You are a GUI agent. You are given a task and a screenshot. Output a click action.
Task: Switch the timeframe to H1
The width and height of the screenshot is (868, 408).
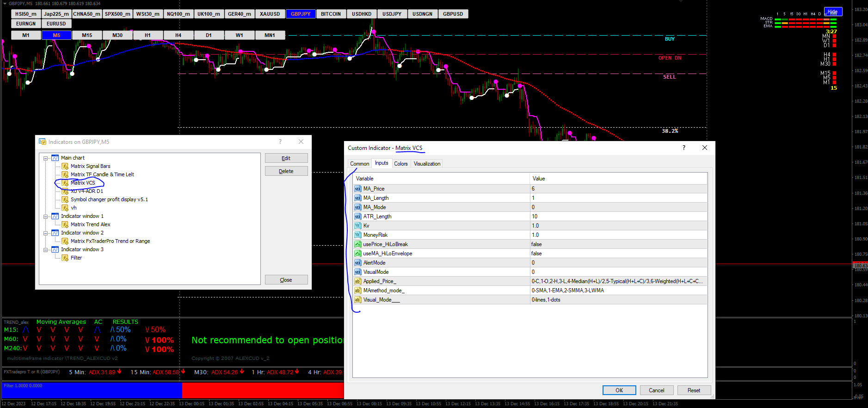[148, 35]
